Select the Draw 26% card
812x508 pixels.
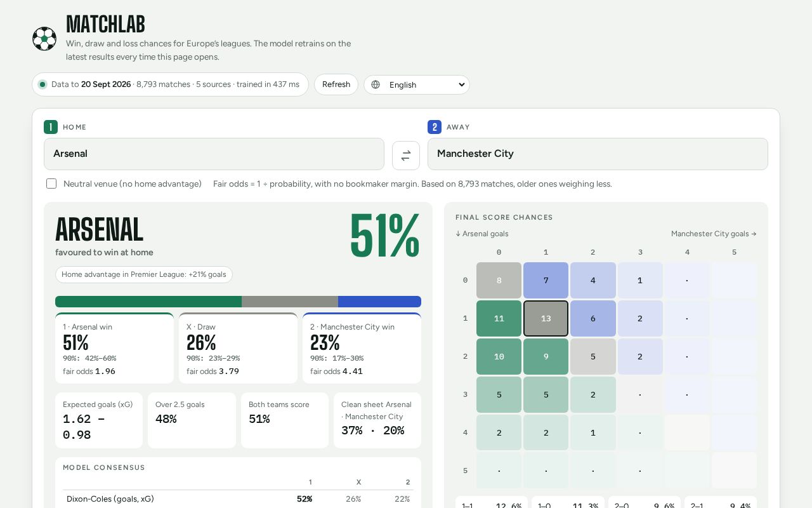(x=238, y=348)
